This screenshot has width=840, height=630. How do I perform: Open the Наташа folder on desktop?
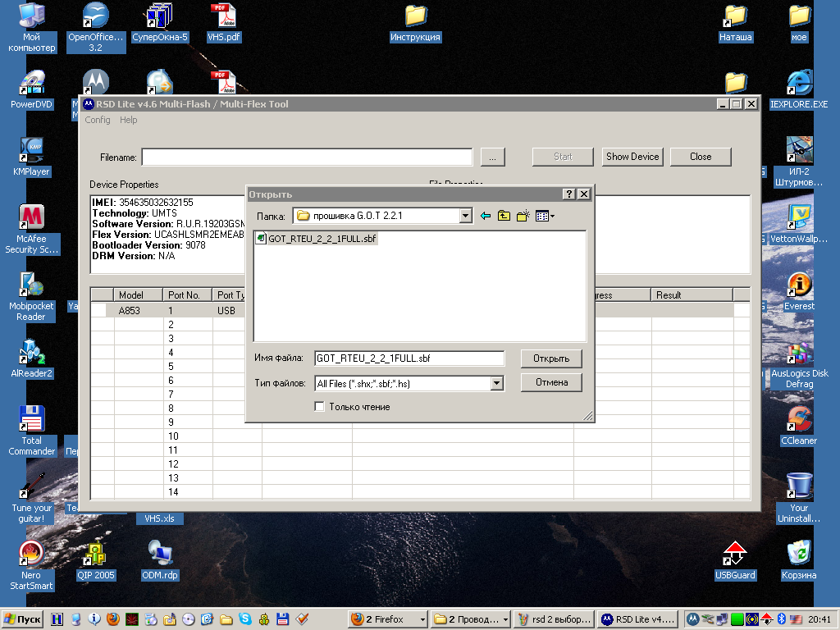[x=736, y=24]
